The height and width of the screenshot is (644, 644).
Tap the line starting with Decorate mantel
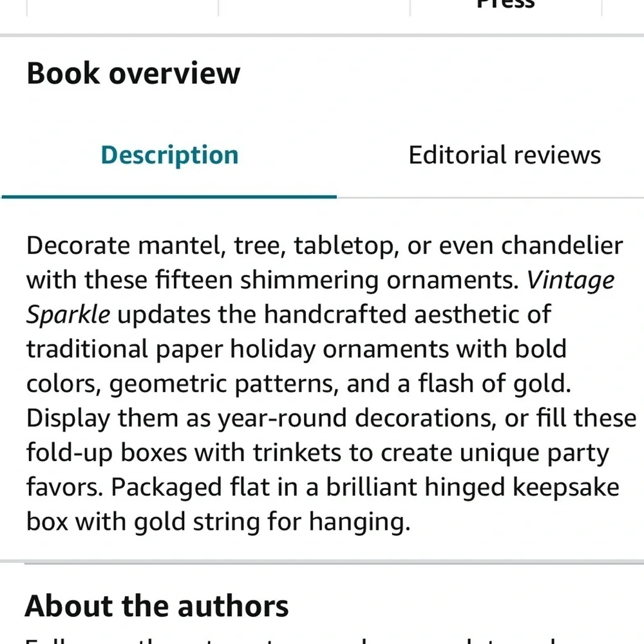point(325,246)
